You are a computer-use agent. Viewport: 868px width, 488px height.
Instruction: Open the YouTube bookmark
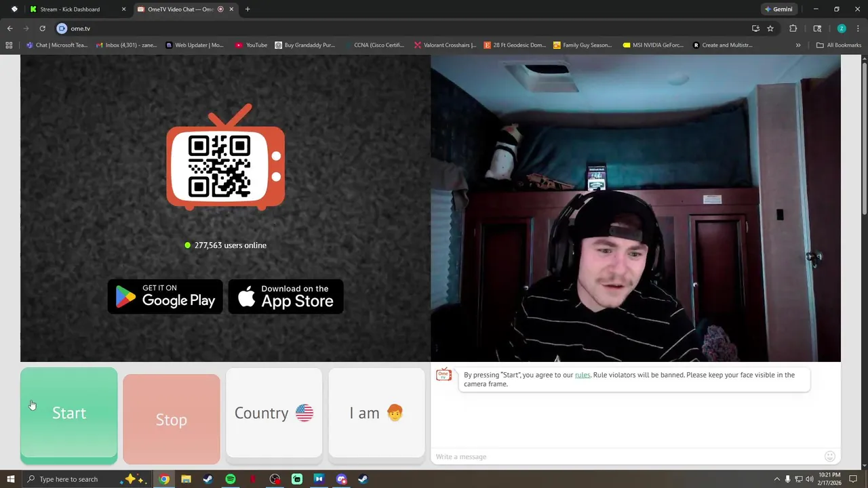[251, 45]
